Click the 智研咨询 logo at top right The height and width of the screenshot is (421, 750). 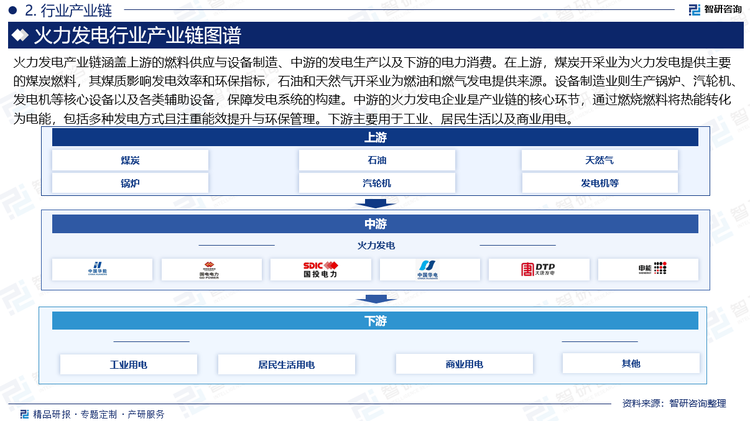pyautogui.click(x=715, y=9)
